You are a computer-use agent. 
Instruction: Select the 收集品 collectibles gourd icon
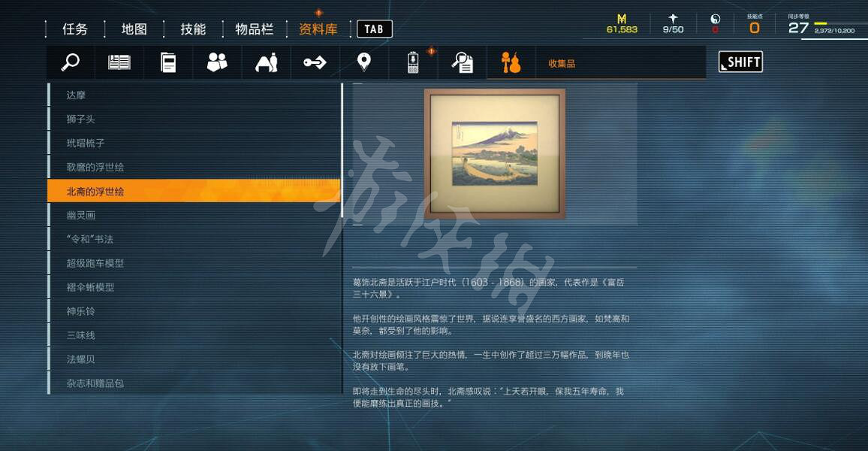[x=511, y=62]
